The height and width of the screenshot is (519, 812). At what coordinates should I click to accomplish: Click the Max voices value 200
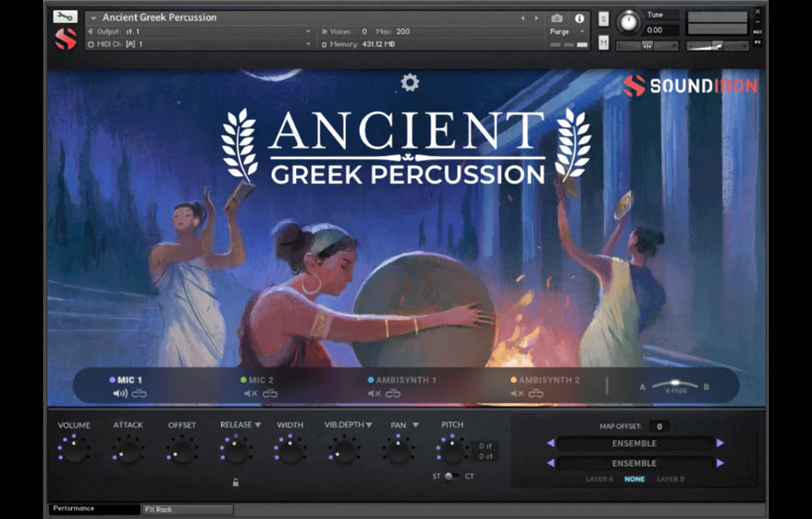(x=403, y=31)
